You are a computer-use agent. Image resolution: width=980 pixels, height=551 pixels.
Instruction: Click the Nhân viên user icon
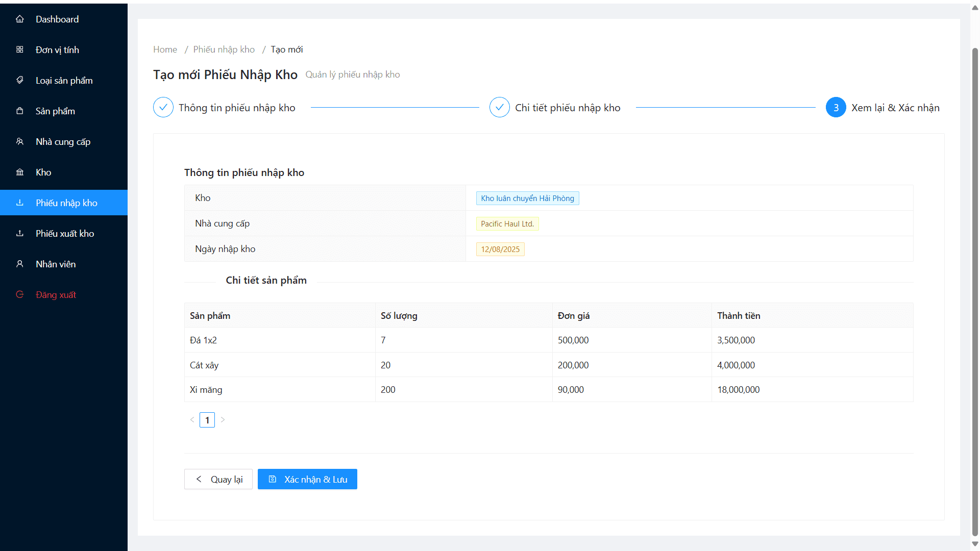click(20, 264)
